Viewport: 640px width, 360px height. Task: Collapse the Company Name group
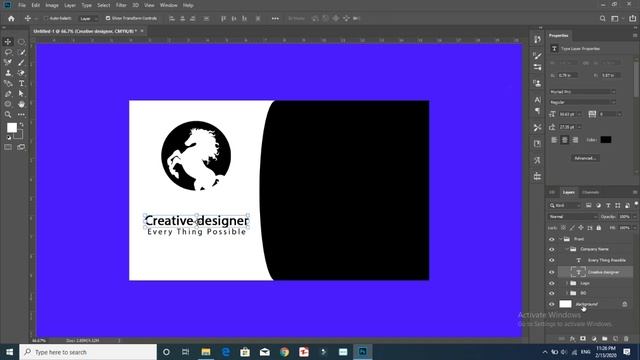coord(567,249)
